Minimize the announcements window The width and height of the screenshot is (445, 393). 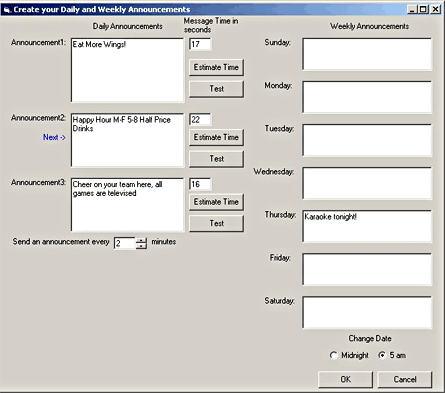point(412,9)
